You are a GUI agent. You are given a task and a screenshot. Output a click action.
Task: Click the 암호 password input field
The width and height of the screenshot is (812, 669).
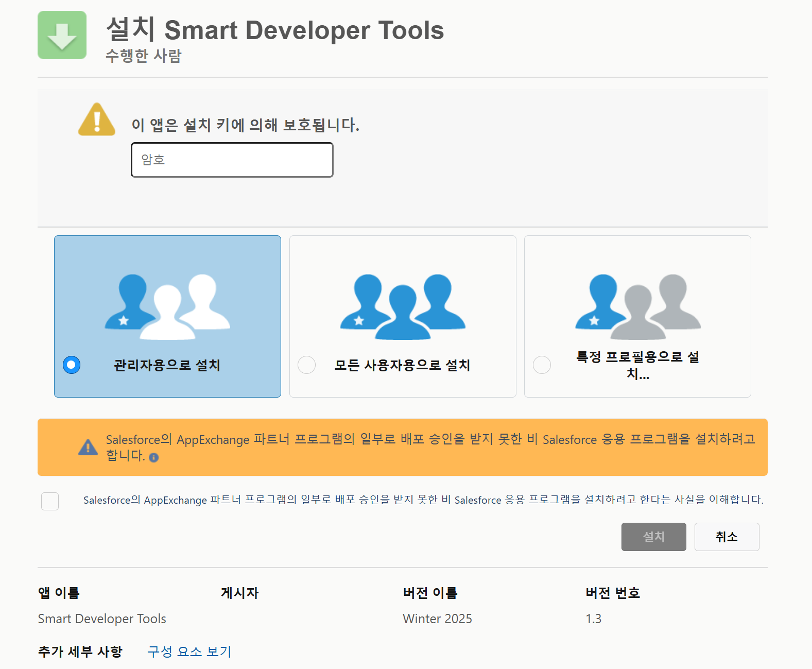pos(232,160)
